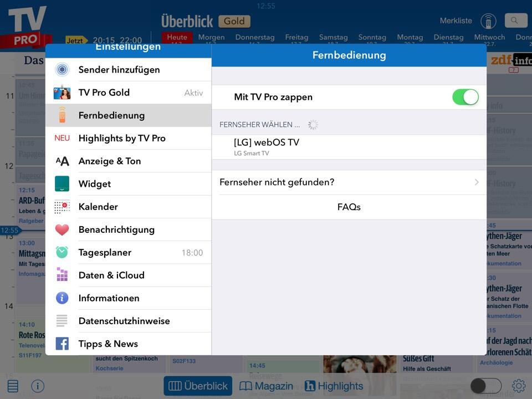Select the Samstag day tab
532x399 pixels.
[333, 37]
